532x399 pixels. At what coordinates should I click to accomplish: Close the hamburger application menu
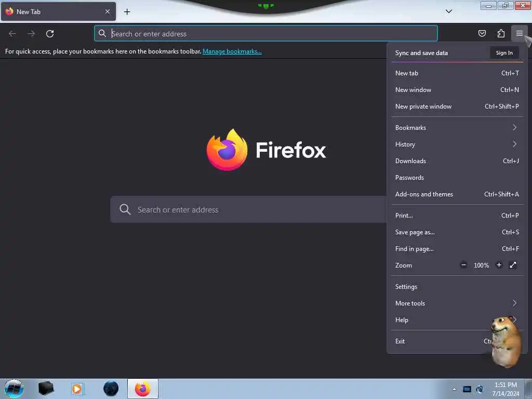pyautogui.click(x=520, y=33)
